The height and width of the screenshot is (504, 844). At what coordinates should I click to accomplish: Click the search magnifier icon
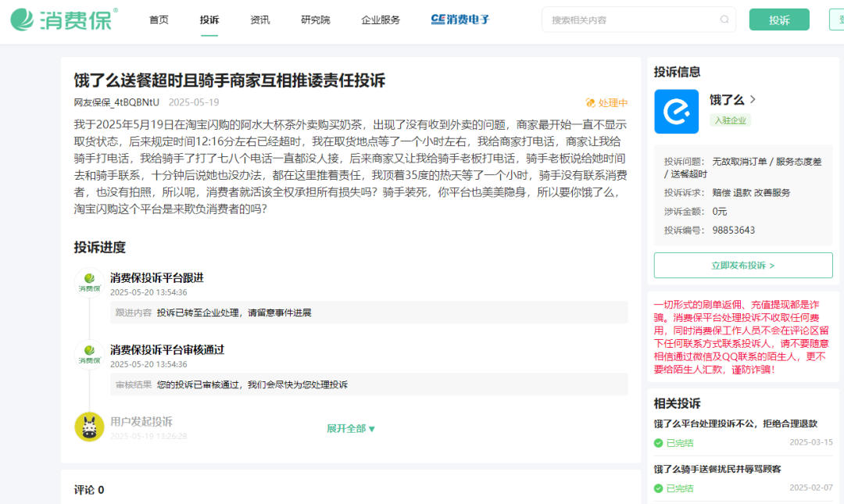pyautogui.click(x=724, y=20)
